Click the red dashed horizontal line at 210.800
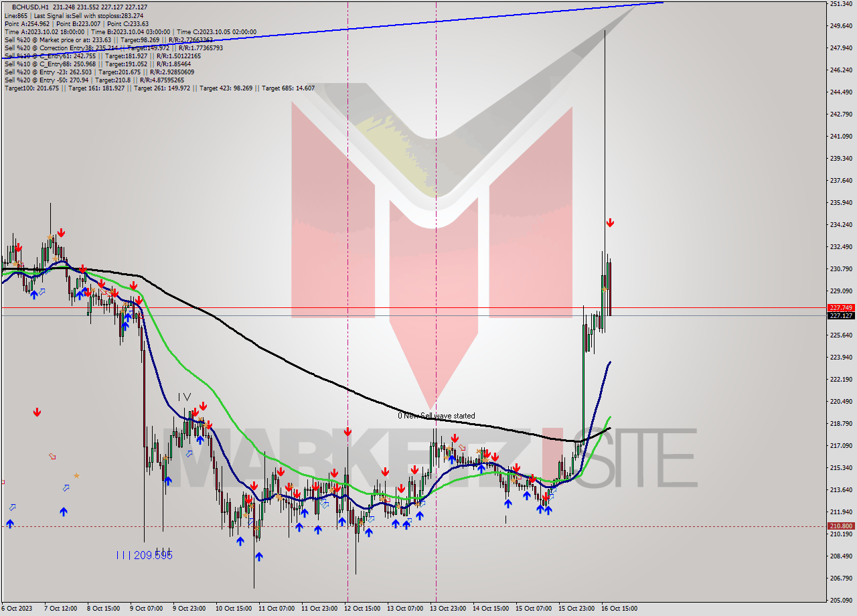 pyautogui.click(x=413, y=526)
